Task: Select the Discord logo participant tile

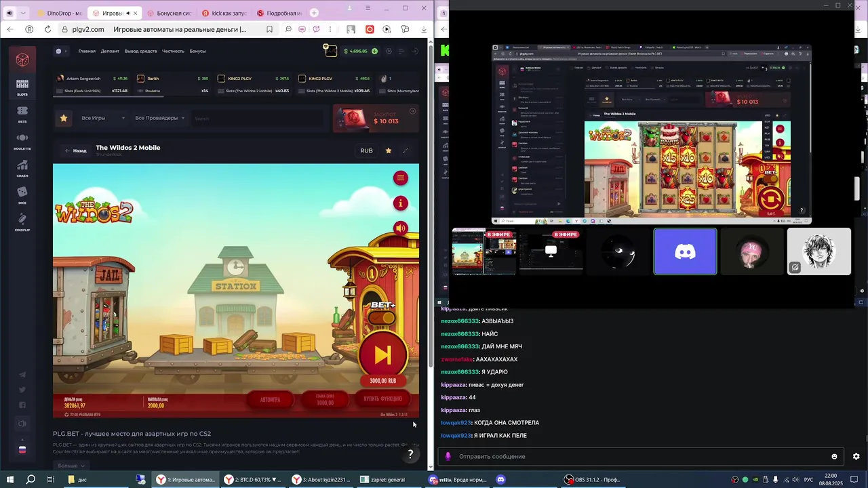Action: pos(685,251)
